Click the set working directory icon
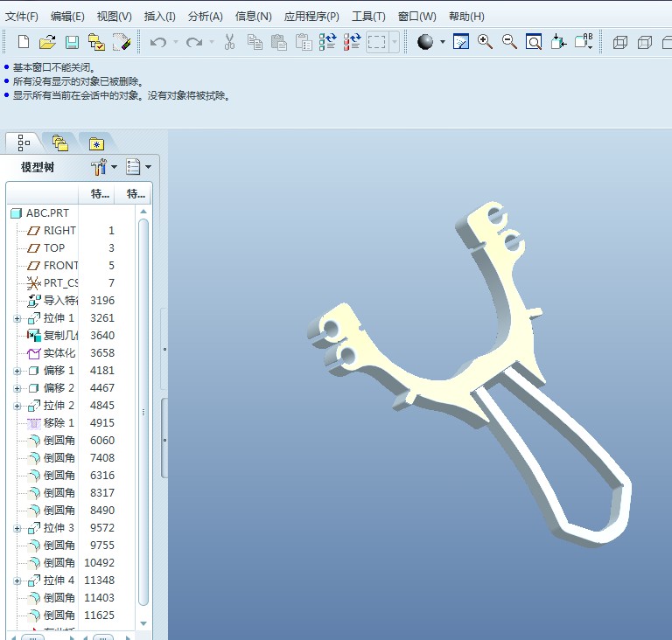Viewport: 672px width, 640px height. click(x=96, y=42)
